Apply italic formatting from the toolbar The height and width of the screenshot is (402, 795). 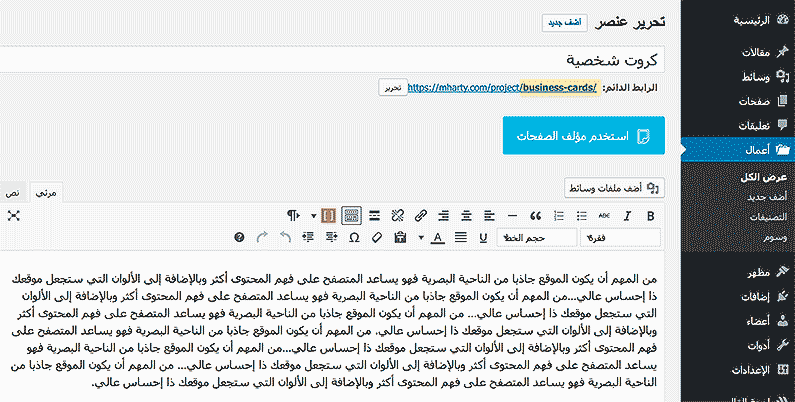click(627, 215)
